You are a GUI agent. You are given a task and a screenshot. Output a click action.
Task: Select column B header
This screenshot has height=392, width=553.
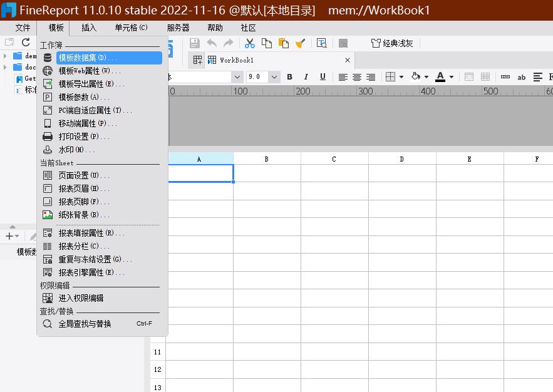point(267,159)
